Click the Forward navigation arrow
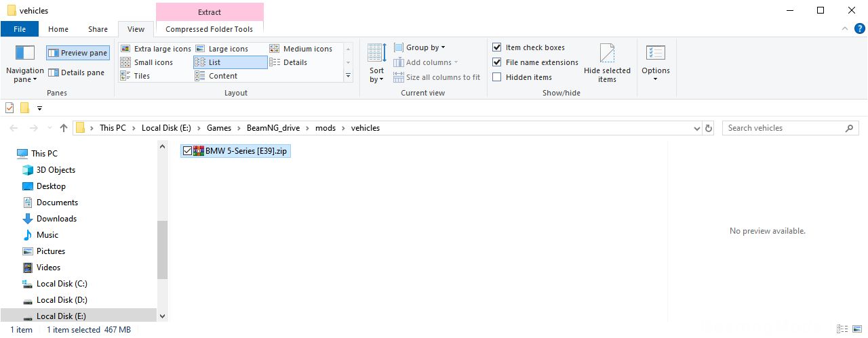 click(34, 128)
